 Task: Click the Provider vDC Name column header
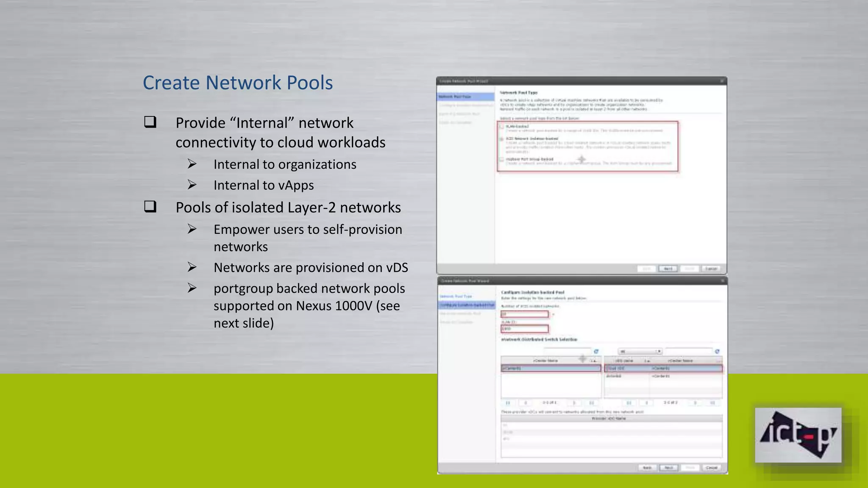612,419
